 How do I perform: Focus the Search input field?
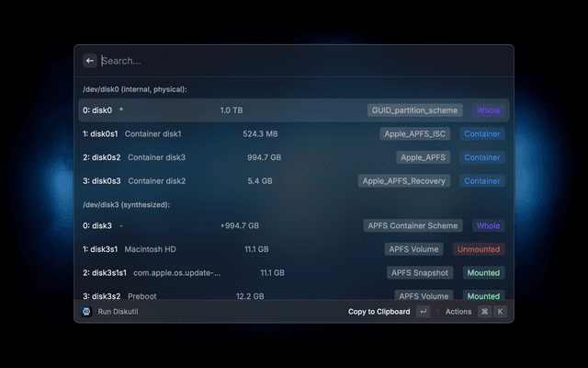pyautogui.click(x=304, y=61)
